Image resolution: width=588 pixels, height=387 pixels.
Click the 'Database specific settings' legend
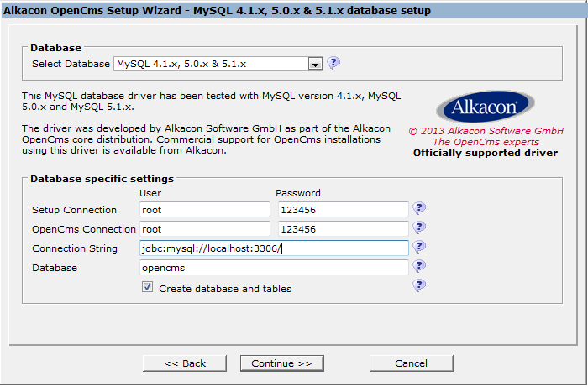click(102, 179)
